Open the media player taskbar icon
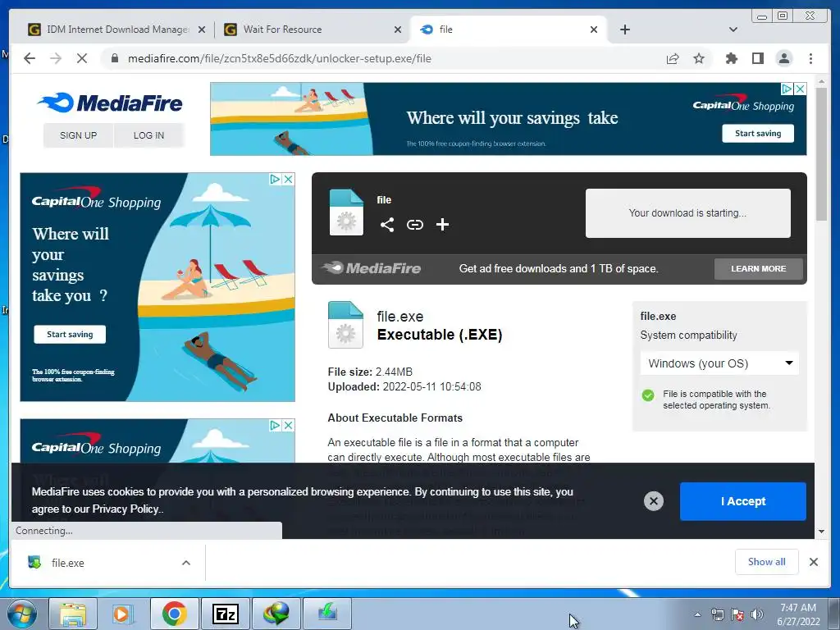 (x=122, y=614)
